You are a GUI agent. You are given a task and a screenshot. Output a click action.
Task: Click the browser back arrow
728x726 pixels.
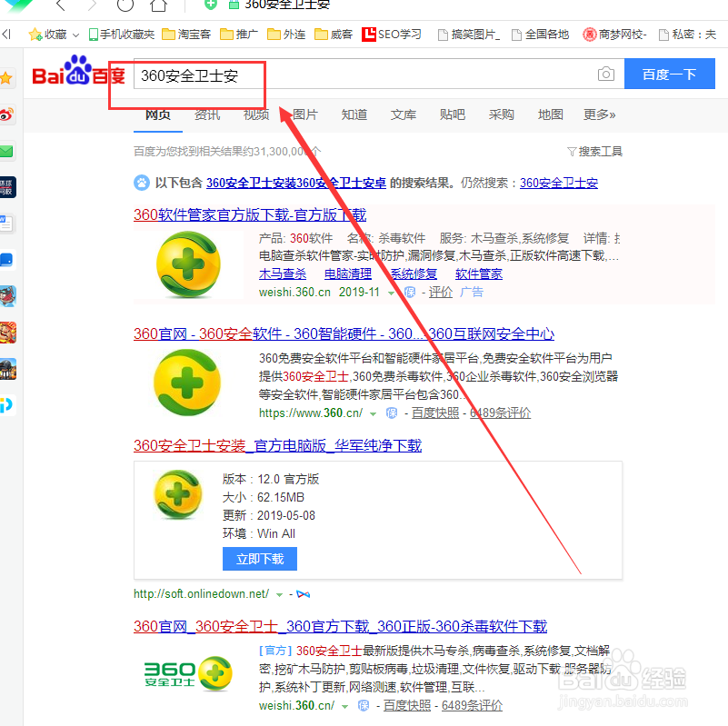click(60, 5)
